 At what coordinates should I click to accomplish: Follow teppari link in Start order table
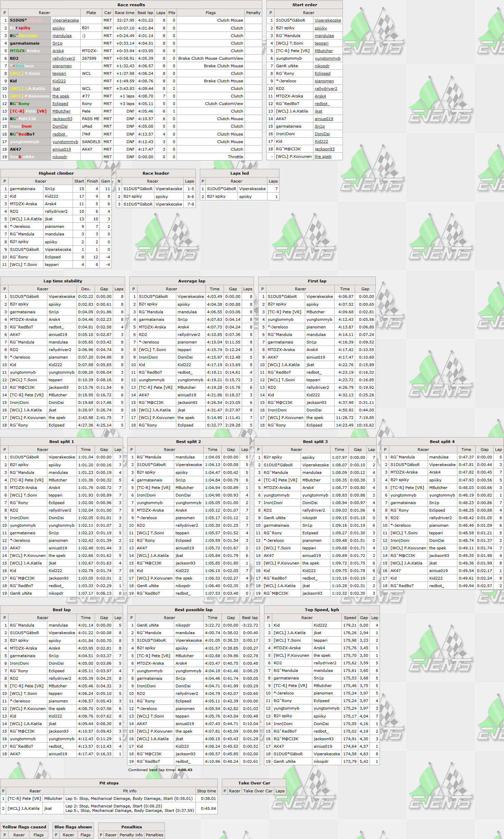click(322, 43)
